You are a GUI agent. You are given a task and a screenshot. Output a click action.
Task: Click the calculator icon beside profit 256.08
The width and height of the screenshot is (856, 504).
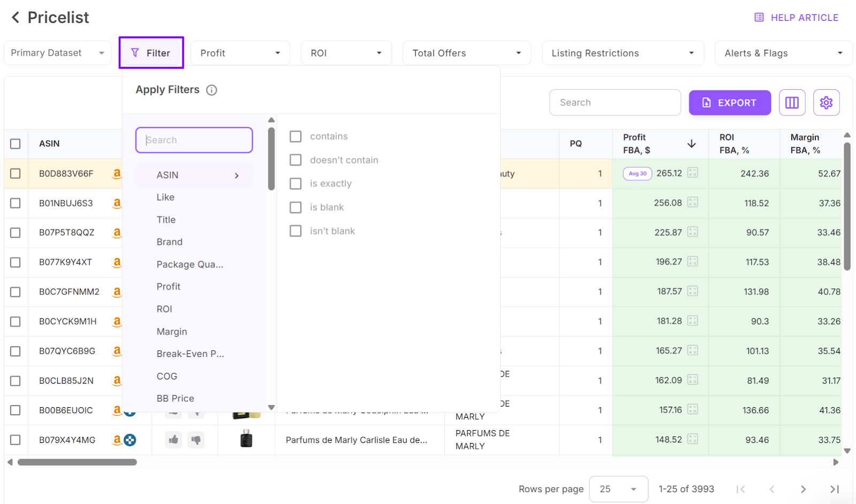click(x=693, y=202)
